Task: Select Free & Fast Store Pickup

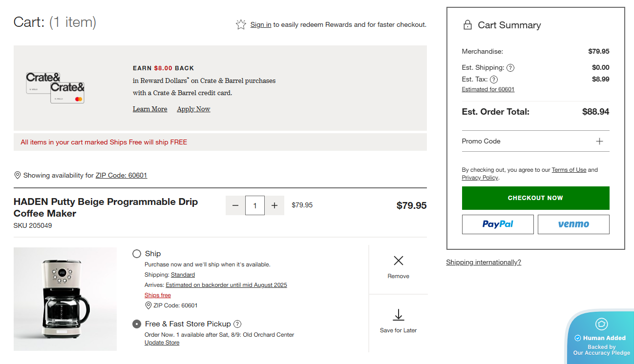Action: point(137,324)
